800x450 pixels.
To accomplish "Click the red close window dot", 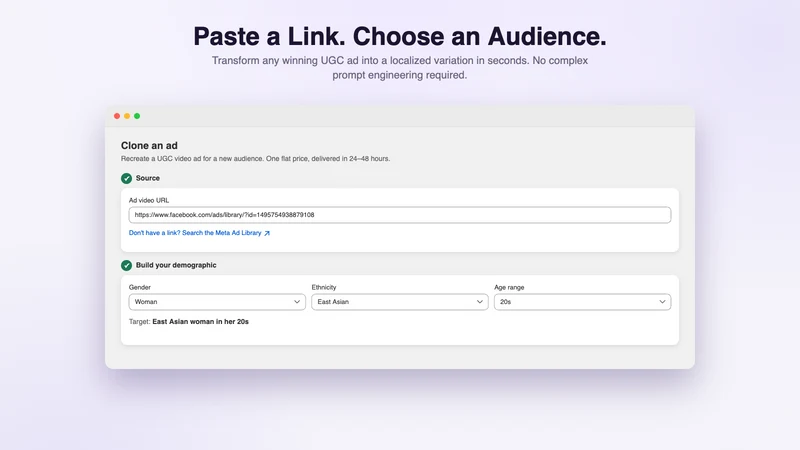I will tap(117, 116).
